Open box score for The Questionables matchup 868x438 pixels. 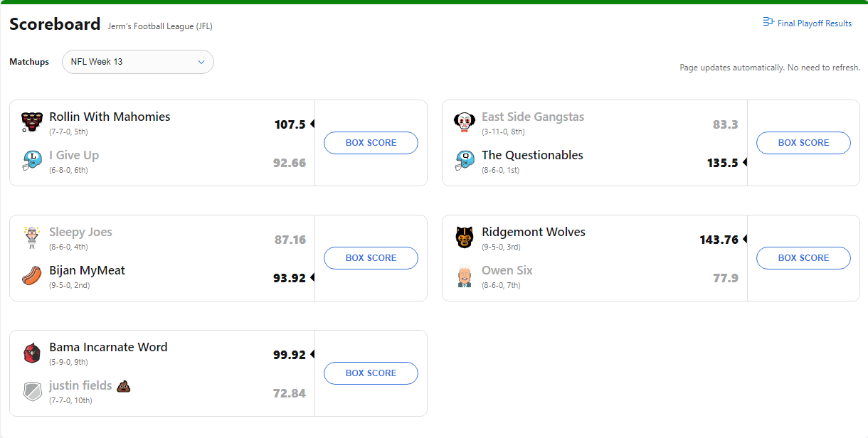click(803, 143)
